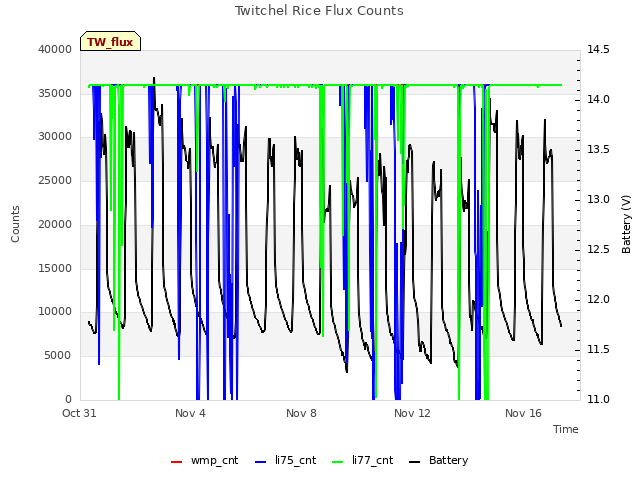Click the 40000 counts axis value

pyautogui.click(x=55, y=49)
